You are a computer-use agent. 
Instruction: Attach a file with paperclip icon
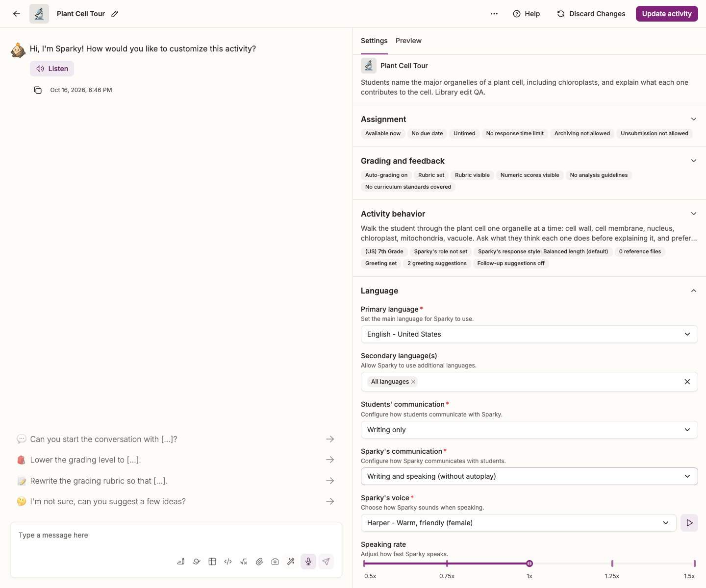259,562
